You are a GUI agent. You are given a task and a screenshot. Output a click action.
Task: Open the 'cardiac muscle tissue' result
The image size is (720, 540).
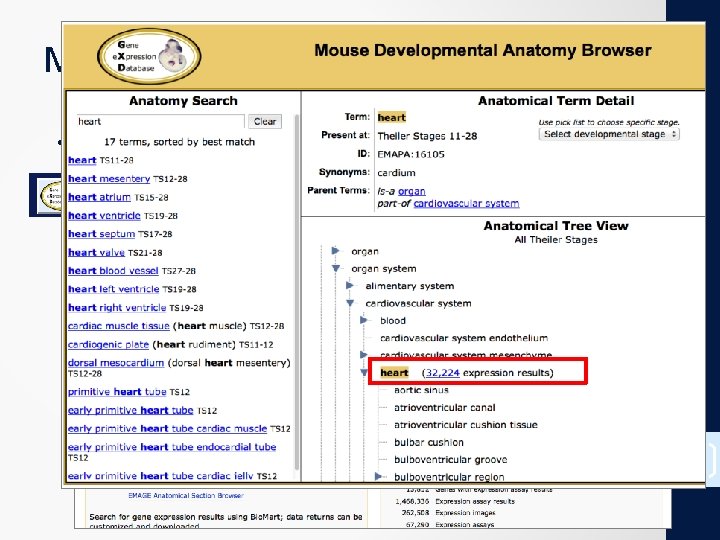tap(118, 326)
